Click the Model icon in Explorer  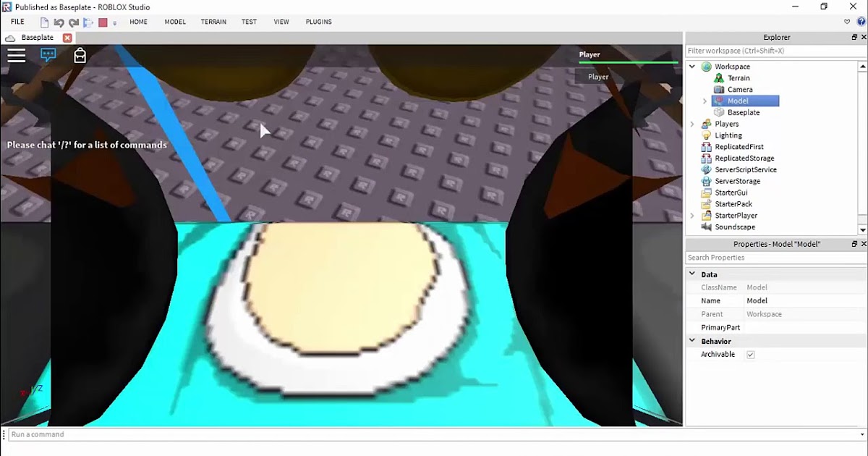tap(719, 101)
